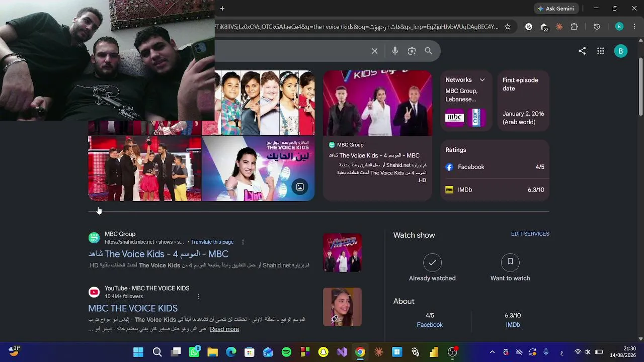644x362 pixels.
Task: Open the IMDb 6.3/10 rating row
Action: 495,190
